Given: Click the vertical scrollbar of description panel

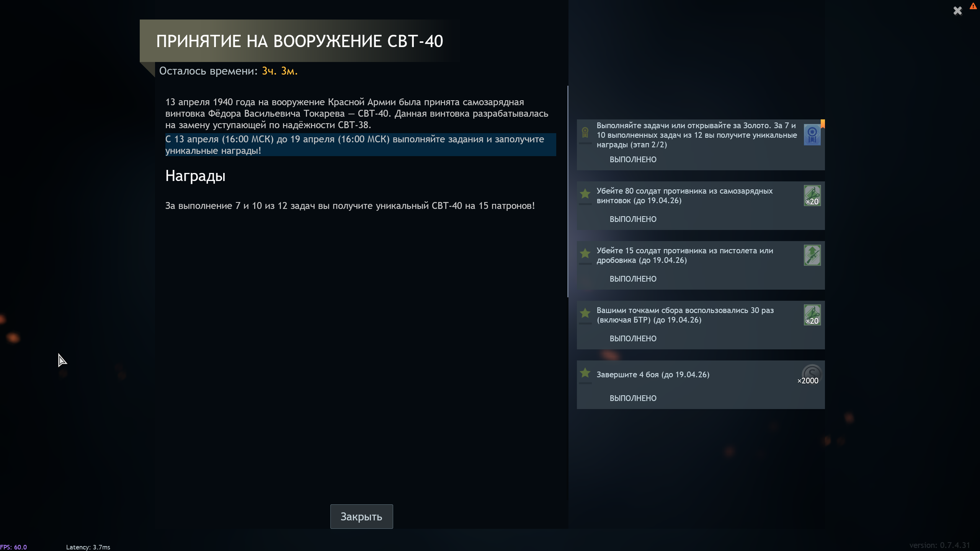Looking at the screenshot, I should coord(568,191).
